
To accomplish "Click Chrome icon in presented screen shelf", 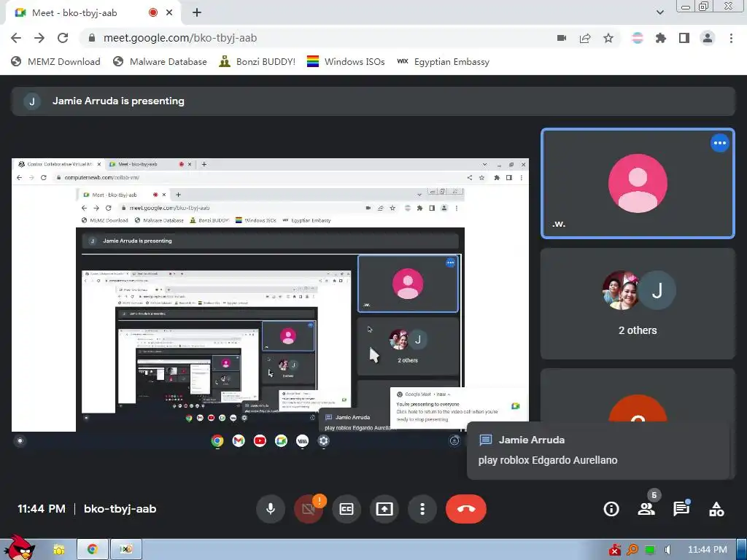I will coord(217,441).
